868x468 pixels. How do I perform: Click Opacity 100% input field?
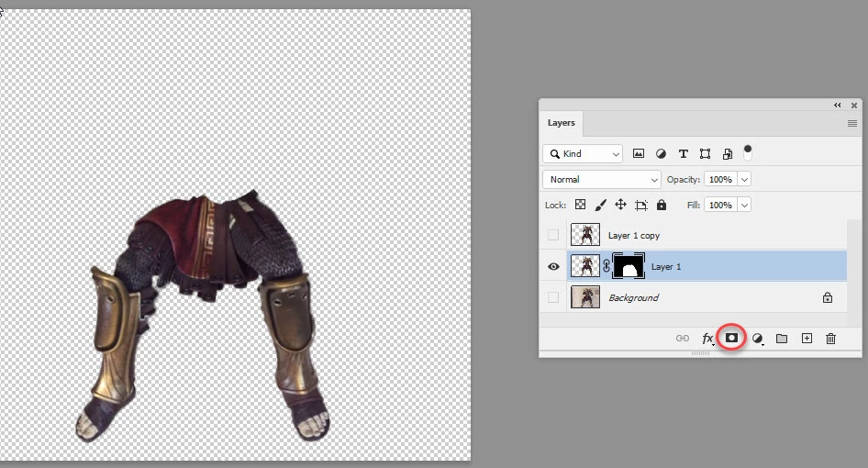coord(721,180)
